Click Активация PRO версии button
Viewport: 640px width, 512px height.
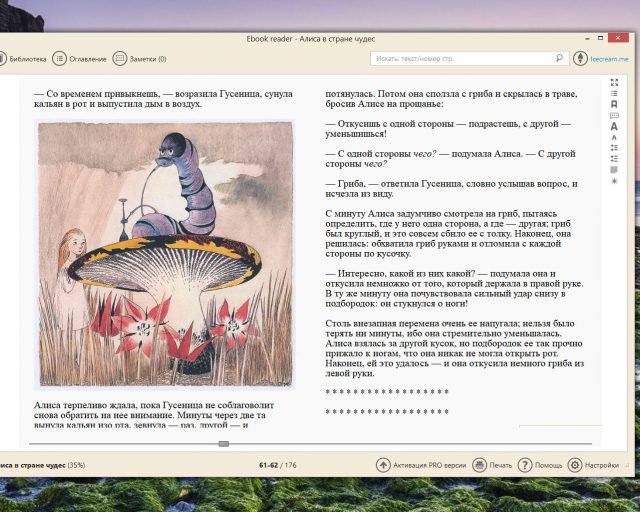click(421, 465)
